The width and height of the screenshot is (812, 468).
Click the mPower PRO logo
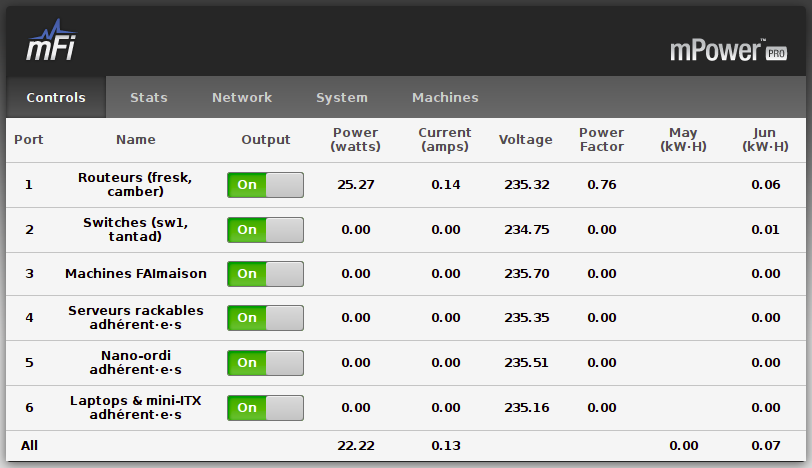(x=728, y=51)
